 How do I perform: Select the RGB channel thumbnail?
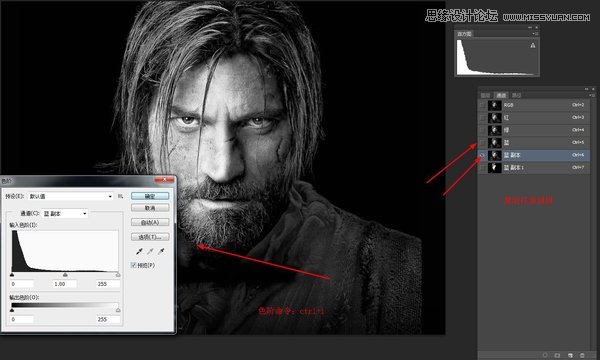tap(495, 105)
